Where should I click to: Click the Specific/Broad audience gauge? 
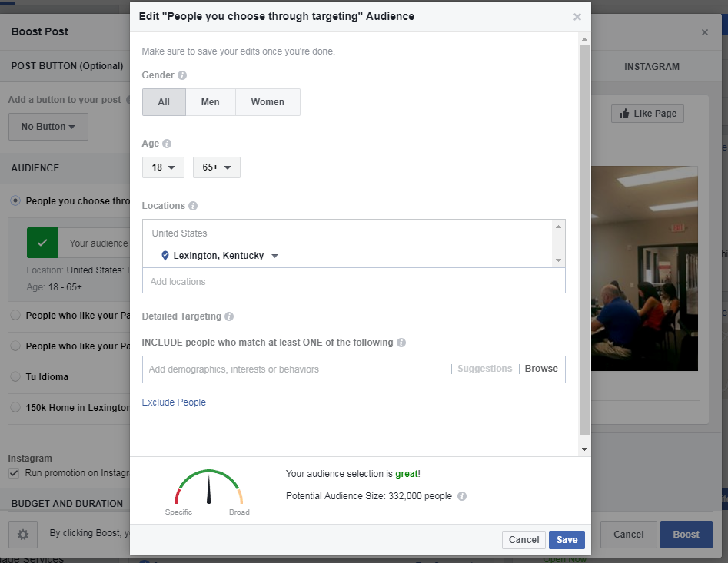click(208, 488)
